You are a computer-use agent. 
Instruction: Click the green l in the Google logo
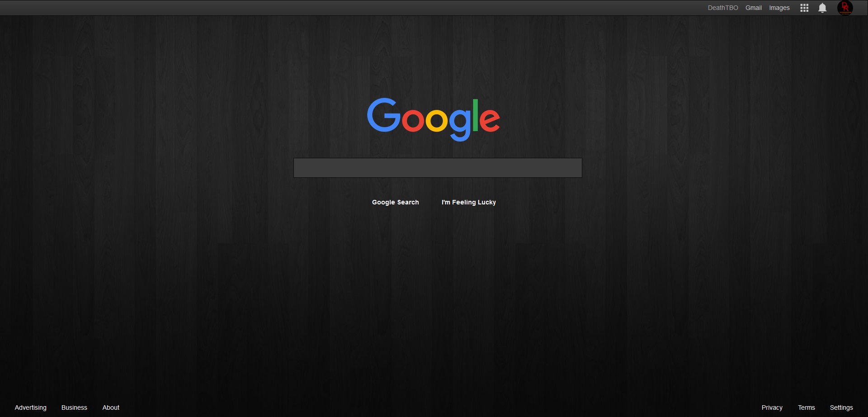(476, 115)
